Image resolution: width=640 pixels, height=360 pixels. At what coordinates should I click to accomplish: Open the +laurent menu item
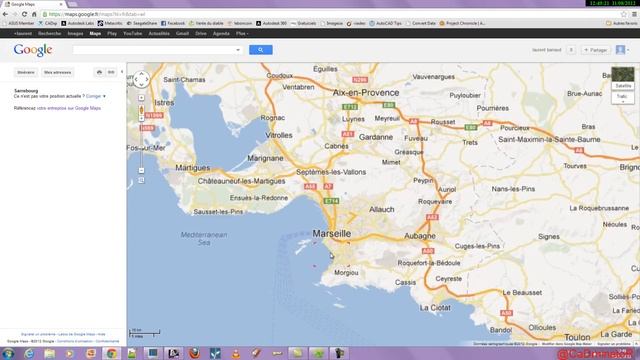tap(23, 33)
